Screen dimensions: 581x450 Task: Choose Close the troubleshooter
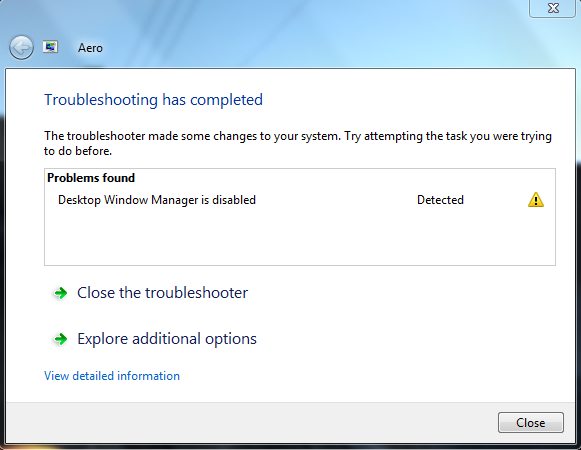pos(162,293)
